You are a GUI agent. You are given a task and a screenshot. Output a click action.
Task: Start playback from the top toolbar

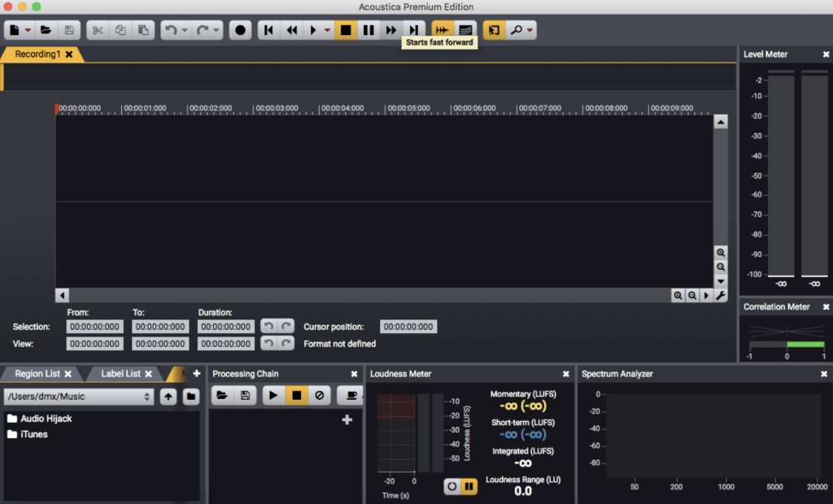[x=313, y=30]
